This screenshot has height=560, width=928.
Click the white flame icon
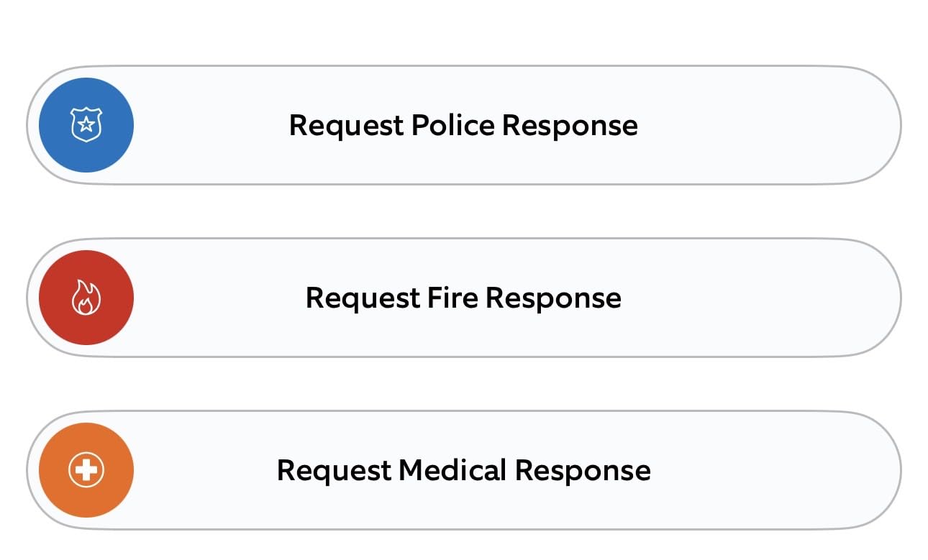pyautogui.click(x=86, y=298)
